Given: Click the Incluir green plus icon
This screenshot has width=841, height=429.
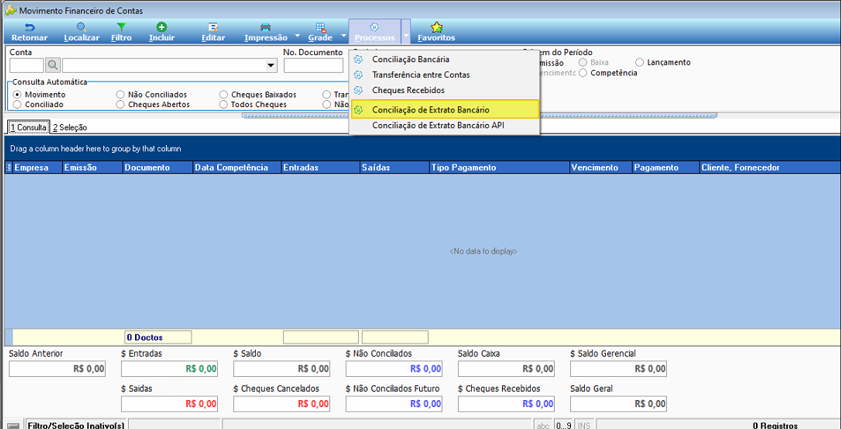Looking at the screenshot, I should 161,27.
